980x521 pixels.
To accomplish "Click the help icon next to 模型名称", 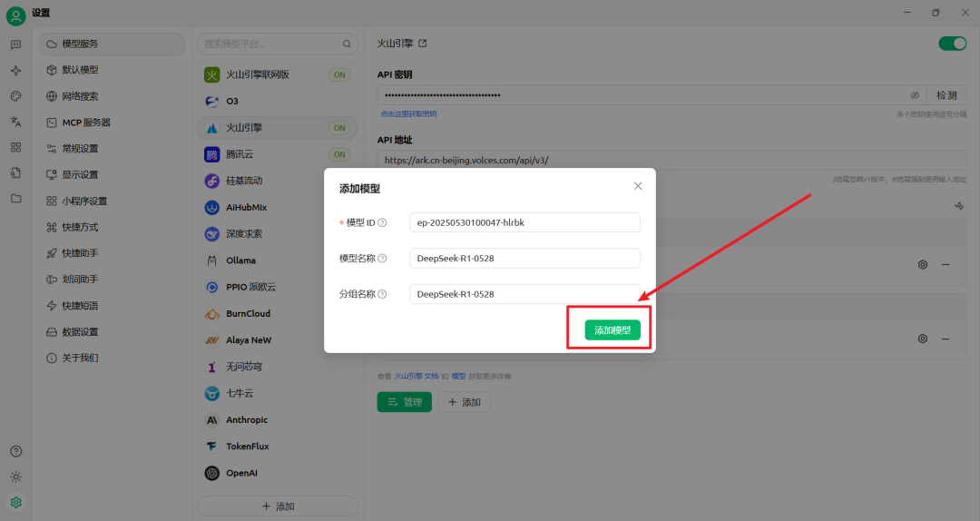I will tap(383, 258).
